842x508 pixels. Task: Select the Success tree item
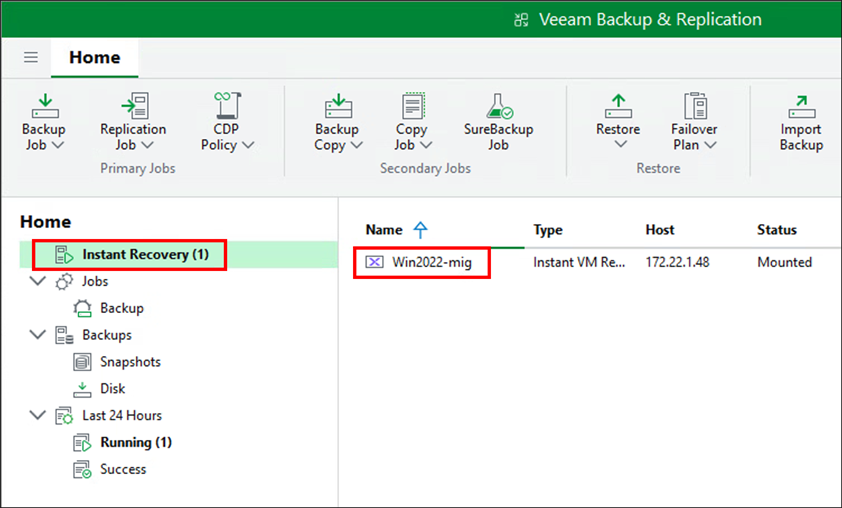[x=123, y=469]
